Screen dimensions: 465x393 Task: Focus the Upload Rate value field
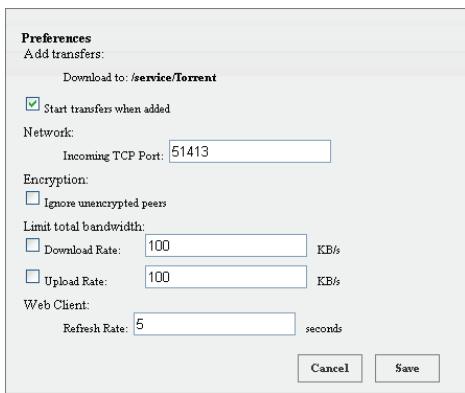[226, 277]
